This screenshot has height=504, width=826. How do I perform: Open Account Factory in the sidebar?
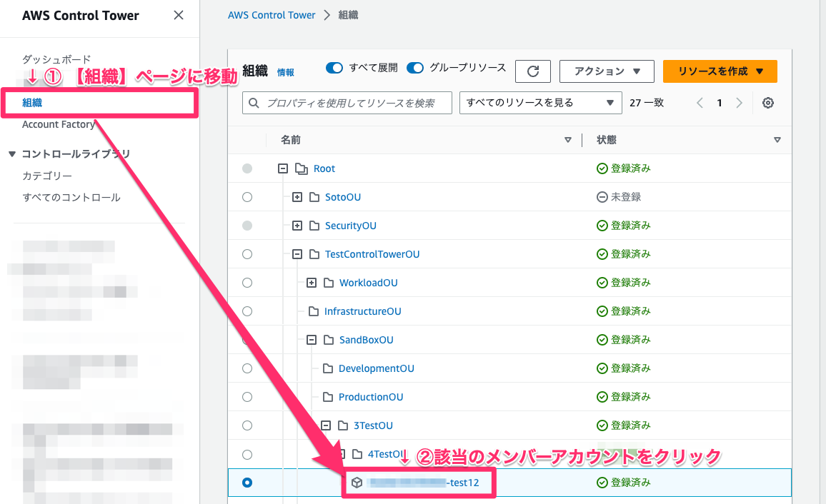59,124
